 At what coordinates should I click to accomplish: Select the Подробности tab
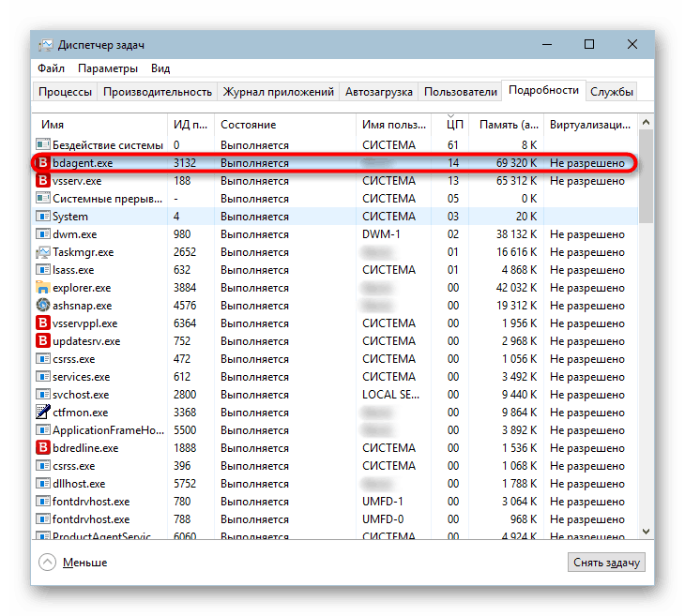(x=544, y=90)
